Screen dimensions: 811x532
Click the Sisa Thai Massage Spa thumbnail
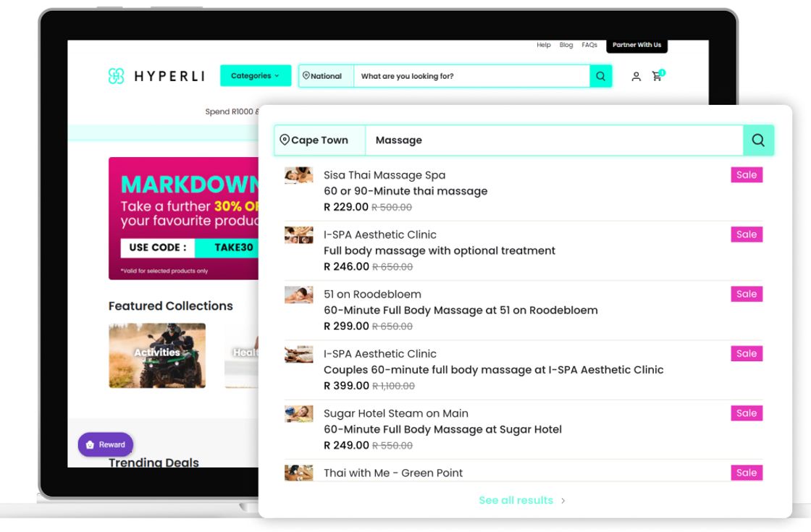click(298, 175)
